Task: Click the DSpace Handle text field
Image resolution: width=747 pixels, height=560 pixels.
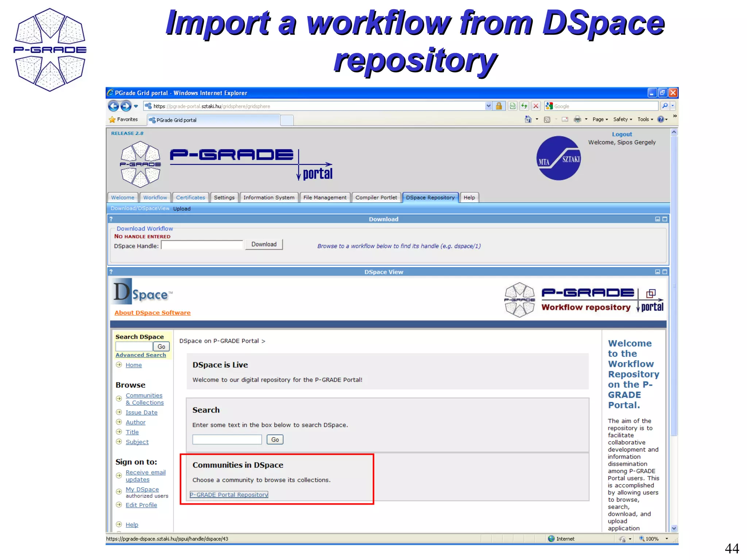Action: (x=202, y=245)
